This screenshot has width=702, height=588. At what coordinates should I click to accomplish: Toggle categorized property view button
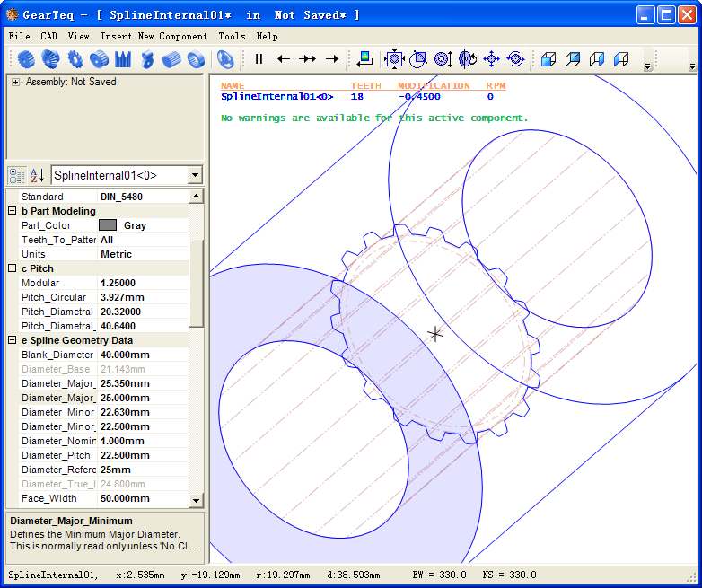(17, 176)
